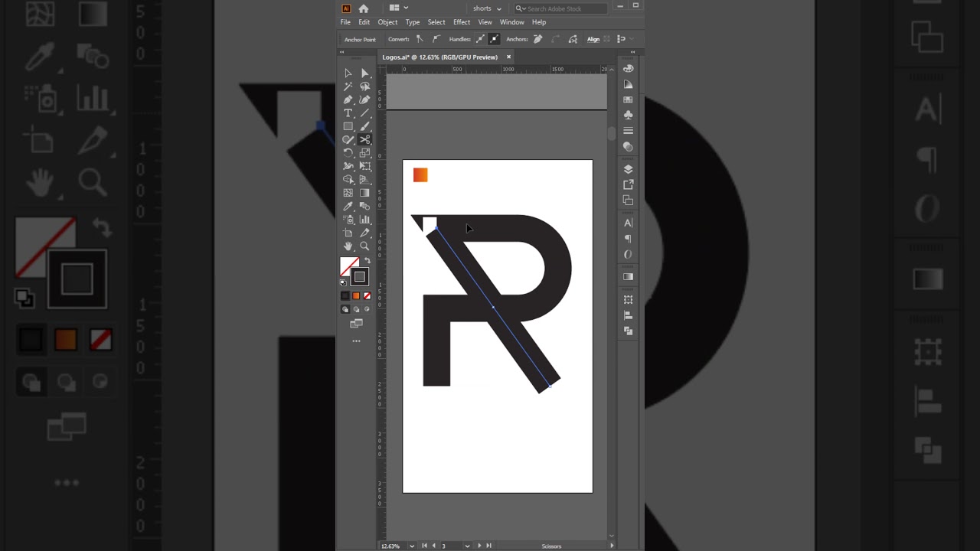Choose the Magic Wand tool
The width and height of the screenshot is (980, 551).
click(x=348, y=86)
